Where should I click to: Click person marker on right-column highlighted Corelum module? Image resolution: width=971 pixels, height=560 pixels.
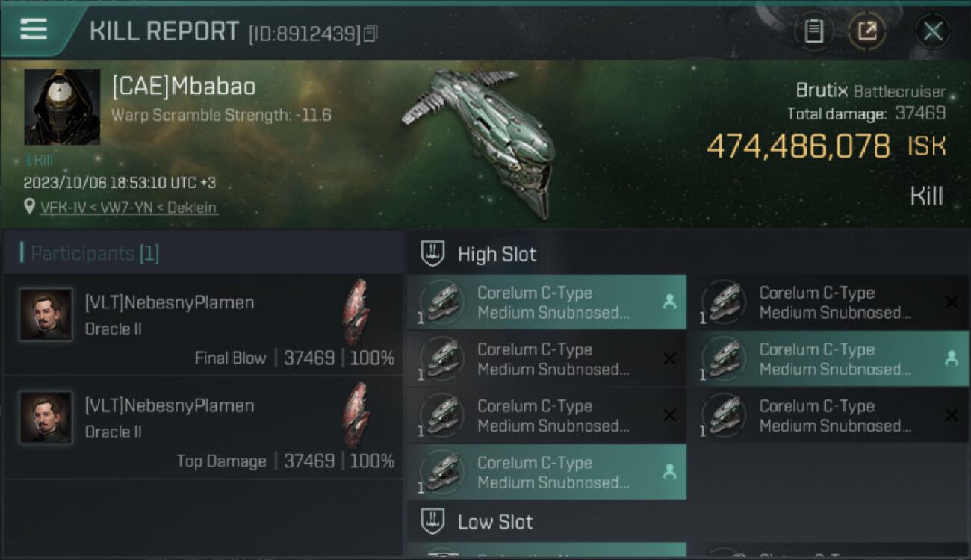[x=951, y=359]
